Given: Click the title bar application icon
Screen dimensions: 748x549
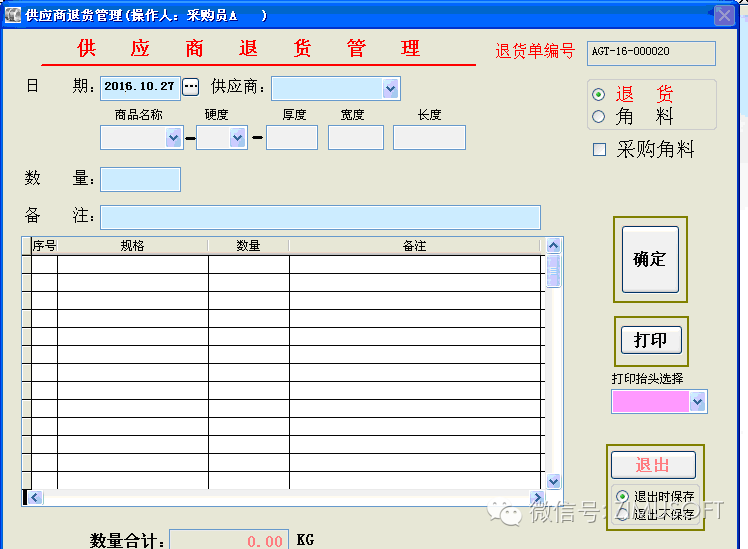Looking at the screenshot, I should coord(14,15).
